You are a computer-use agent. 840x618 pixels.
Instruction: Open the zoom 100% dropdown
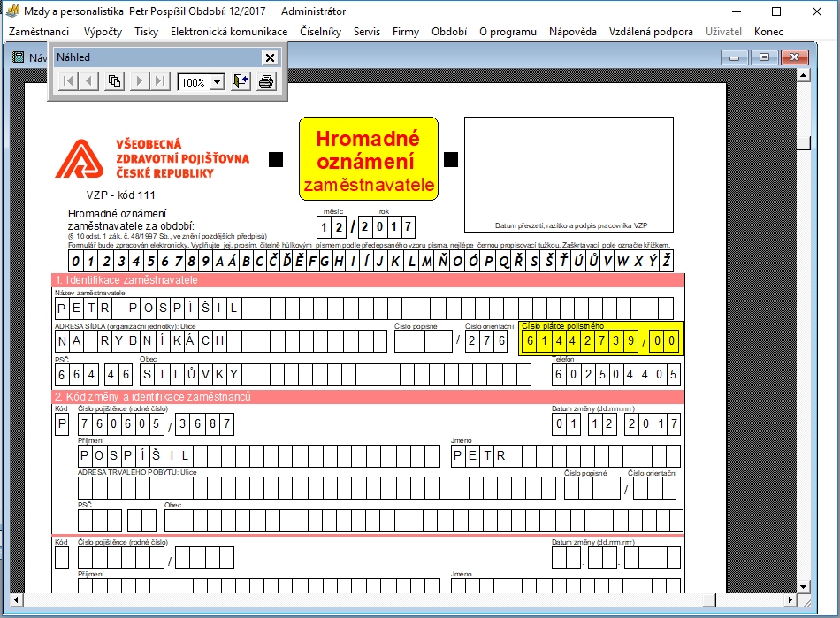pos(217,82)
